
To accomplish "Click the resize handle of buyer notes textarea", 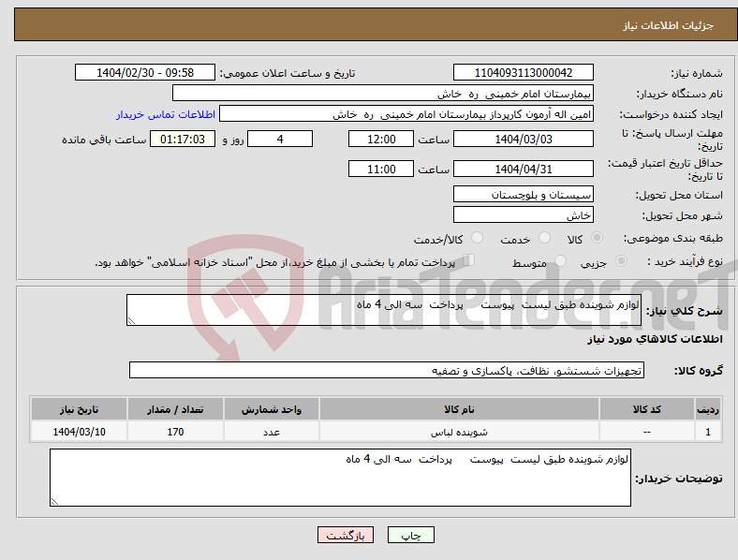I will tap(54, 502).
